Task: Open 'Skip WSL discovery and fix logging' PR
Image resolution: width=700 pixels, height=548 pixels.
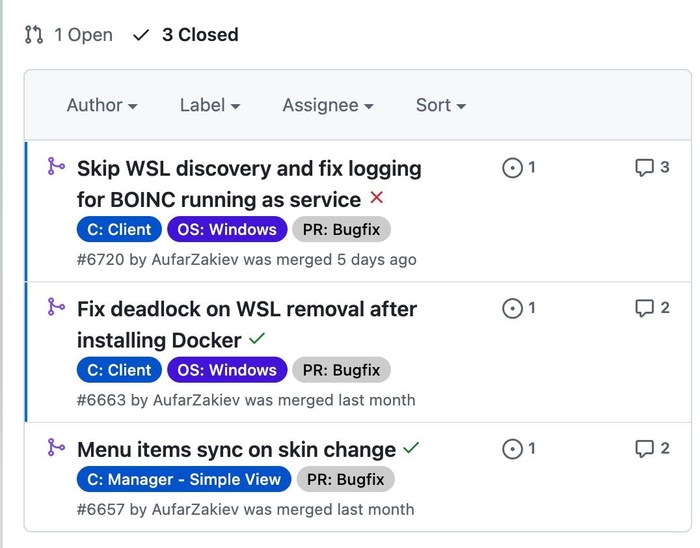Action: tap(249, 168)
